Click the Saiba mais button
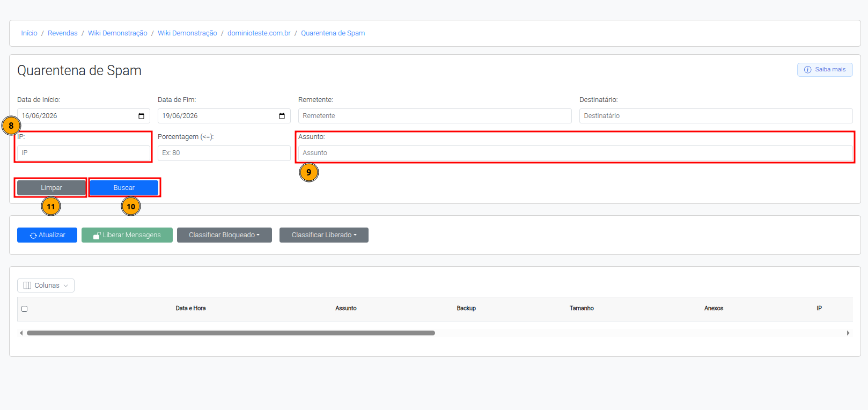Image resolution: width=868 pixels, height=410 pixels. (x=825, y=70)
